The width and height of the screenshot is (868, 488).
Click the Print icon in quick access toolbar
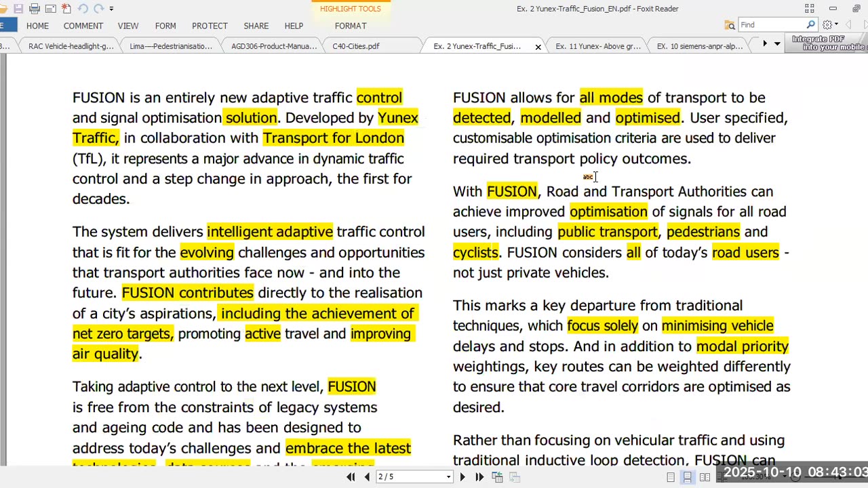34,9
